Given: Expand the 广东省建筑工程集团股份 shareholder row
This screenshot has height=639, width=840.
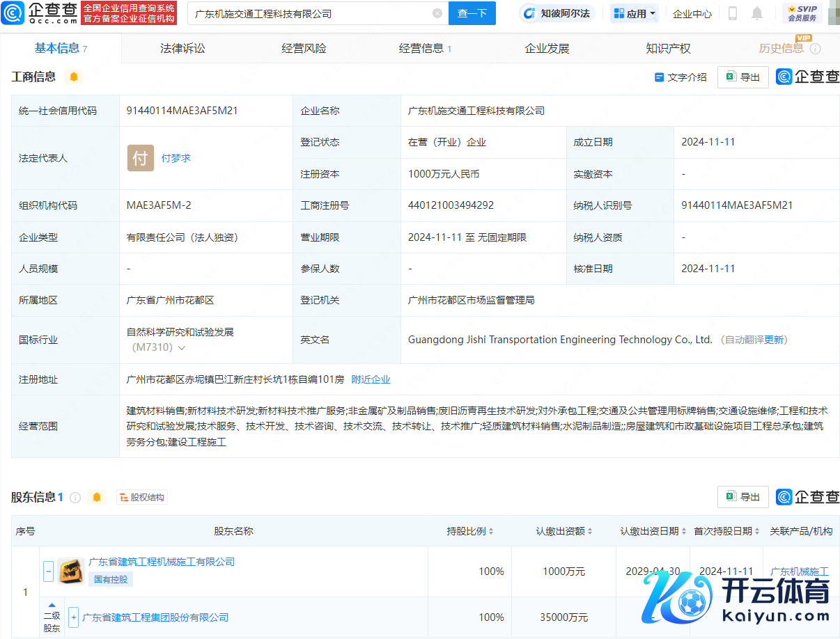Looking at the screenshot, I should [73, 617].
